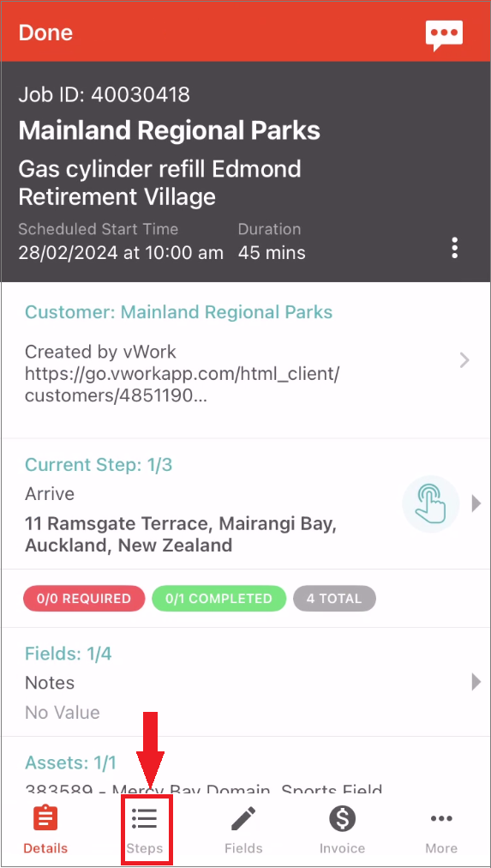
Task: Tap the Done button
Action: pyautogui.click(x=45, y=33)
